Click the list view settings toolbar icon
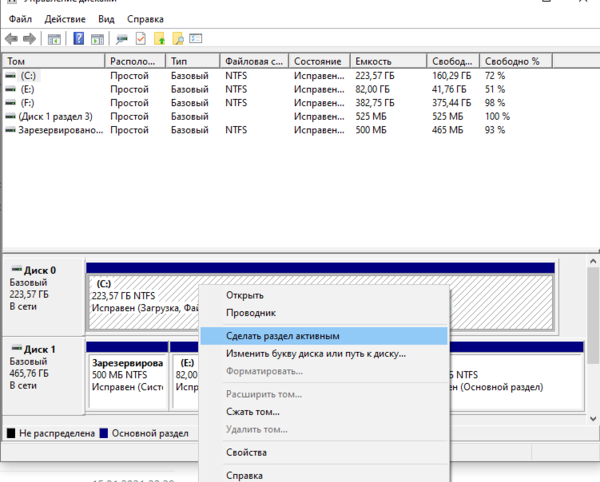The image size is (600, 482). click(x=198, y=39)
